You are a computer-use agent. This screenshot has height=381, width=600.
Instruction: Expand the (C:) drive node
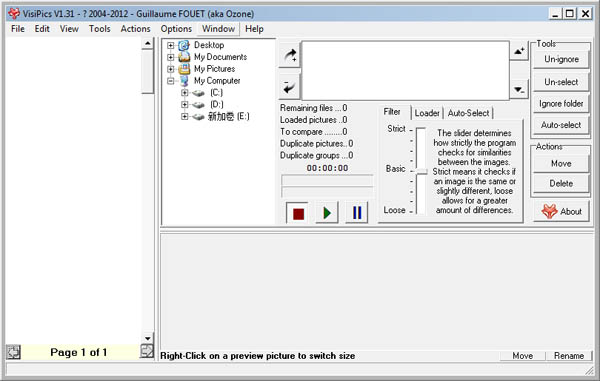184,93
